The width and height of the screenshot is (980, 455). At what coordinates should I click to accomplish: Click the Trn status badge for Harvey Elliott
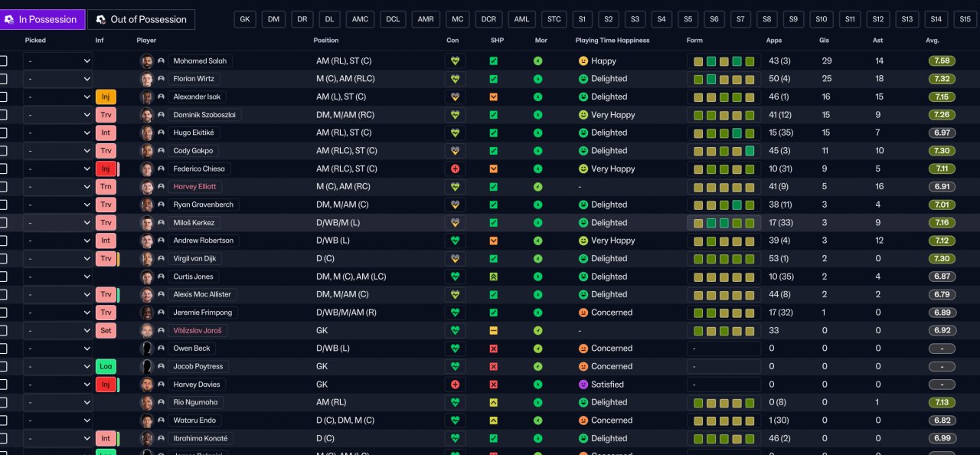tap(106, 186)
